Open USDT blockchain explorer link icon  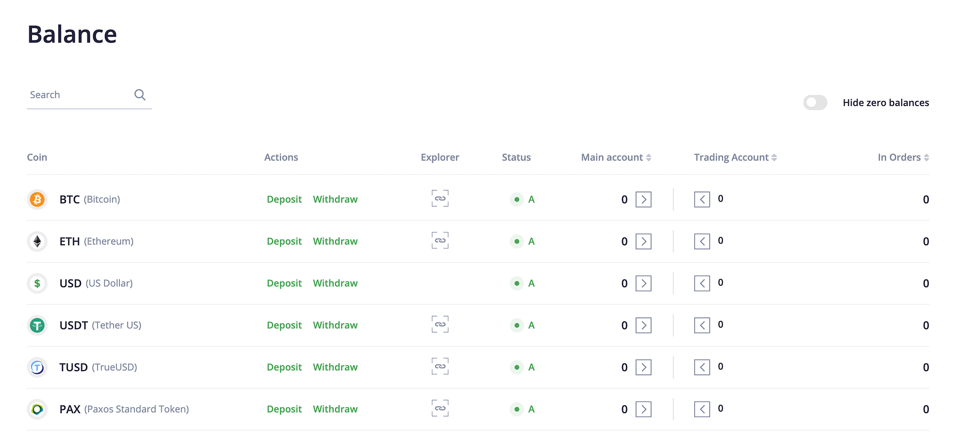click(x=440, y=324)
